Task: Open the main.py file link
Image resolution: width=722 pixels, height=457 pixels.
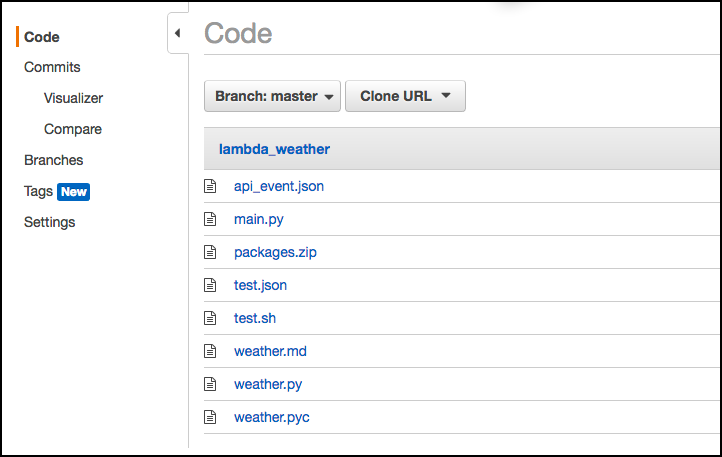Action: coord(259,219)
